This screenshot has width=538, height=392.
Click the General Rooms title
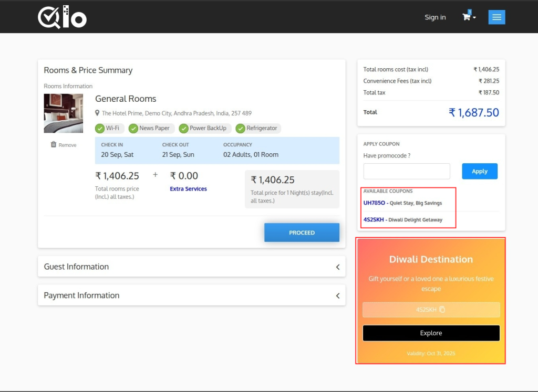(126, 99)
